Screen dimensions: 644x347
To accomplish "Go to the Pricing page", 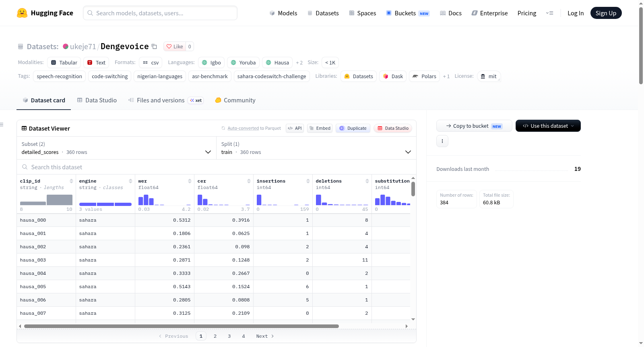I will point(527,13).
